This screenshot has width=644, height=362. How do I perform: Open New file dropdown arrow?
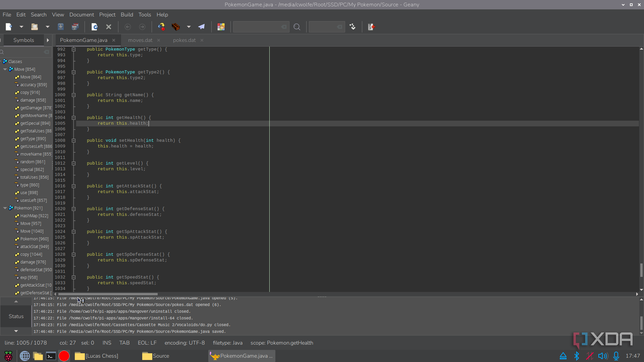(21, 27)
